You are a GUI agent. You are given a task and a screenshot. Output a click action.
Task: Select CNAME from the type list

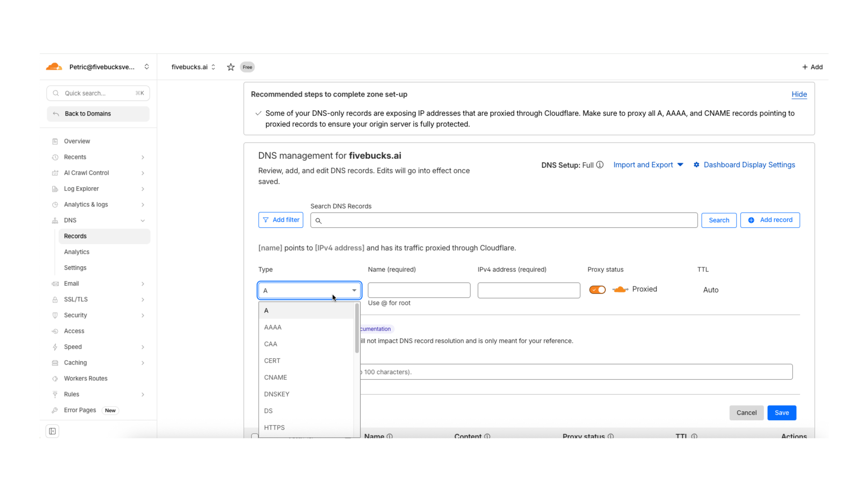click(x=276, y=377)
